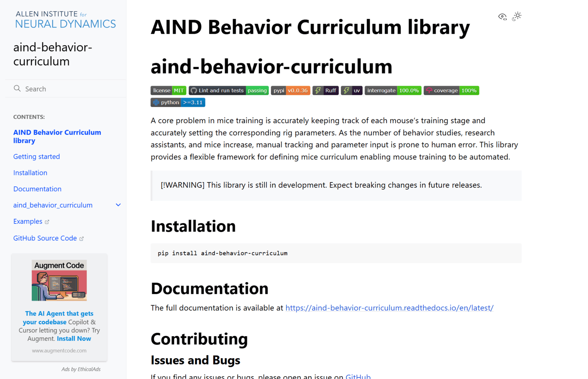
Task: Click the CONTENTS: sidebar label
Action: [29, 117]
